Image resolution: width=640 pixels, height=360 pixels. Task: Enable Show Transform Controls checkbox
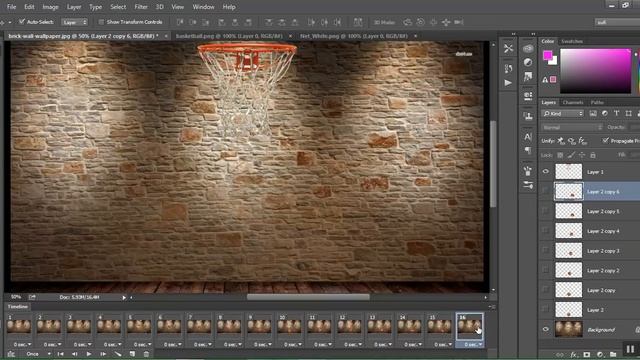pyautogui.click(x=101, y=22)
